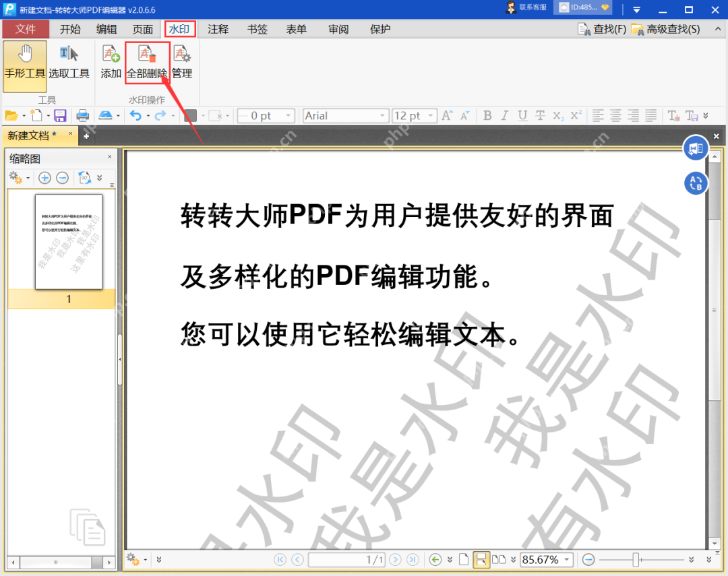The height and width of the screenshot is (576, 728).
Task: Open the watermark 管理 tool
Action: coord(181,64)
